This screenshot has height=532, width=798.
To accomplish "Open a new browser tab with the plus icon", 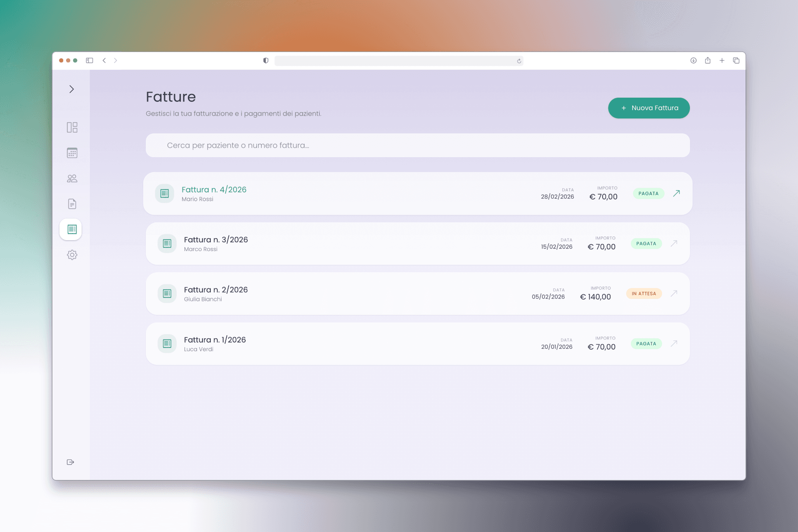I will (x=722, y=61).
